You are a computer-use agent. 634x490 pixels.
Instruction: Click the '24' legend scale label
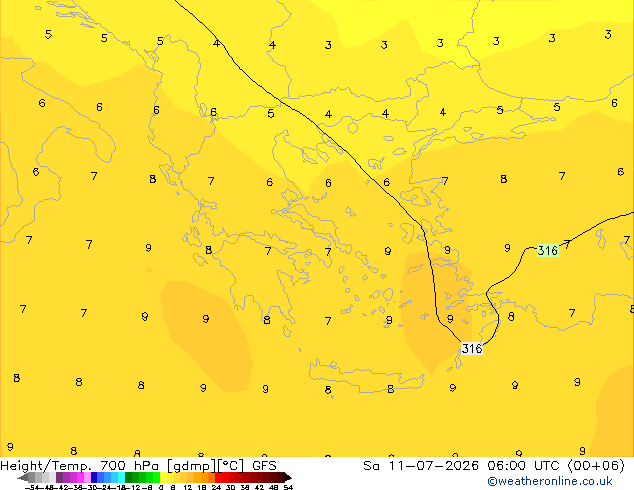coord(216,487)
